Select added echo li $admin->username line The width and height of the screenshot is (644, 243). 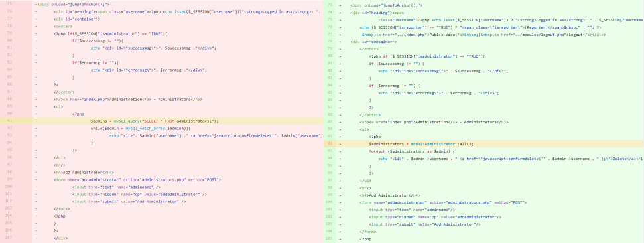tap(511, 158)
